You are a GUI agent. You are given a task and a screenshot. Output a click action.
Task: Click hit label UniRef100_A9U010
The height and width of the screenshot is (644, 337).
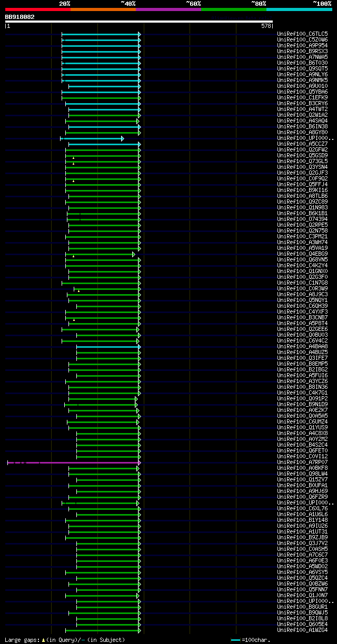click(x=302, y=86)
